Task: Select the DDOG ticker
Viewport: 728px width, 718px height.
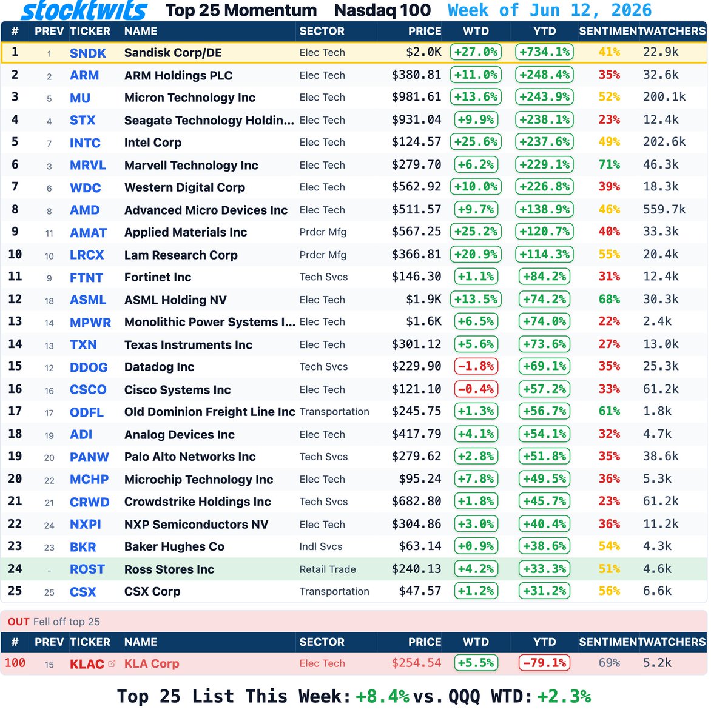Action: [x=89, y=367]
